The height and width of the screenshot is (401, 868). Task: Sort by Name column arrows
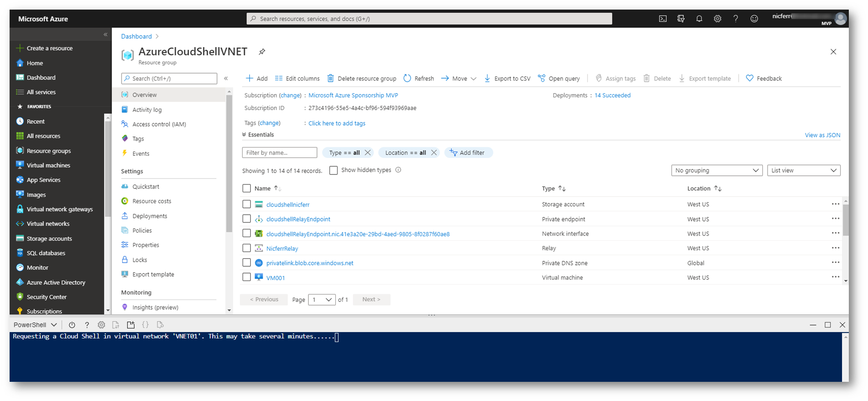tap(277, 188)
